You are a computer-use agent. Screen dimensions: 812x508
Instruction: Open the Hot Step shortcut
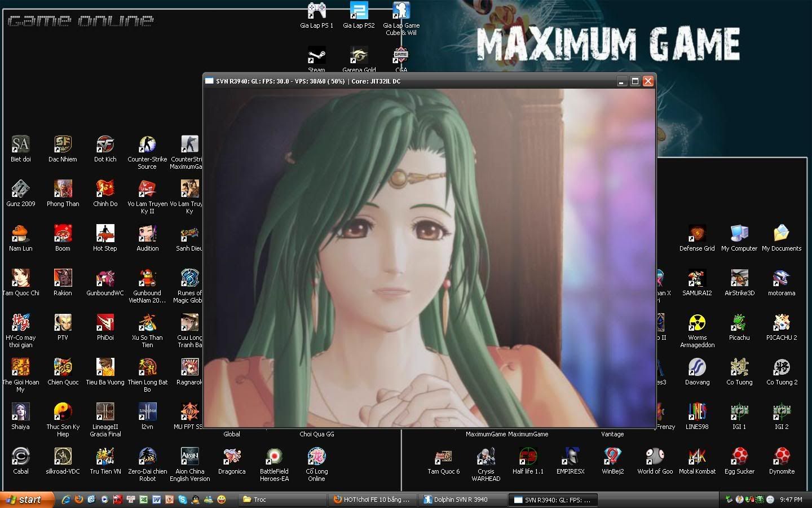(105, 234)
